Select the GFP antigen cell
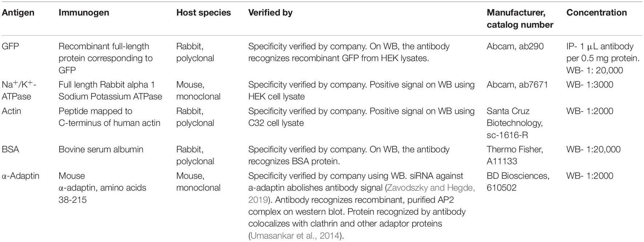Viewport: 644px width, 242px height. 10,47
